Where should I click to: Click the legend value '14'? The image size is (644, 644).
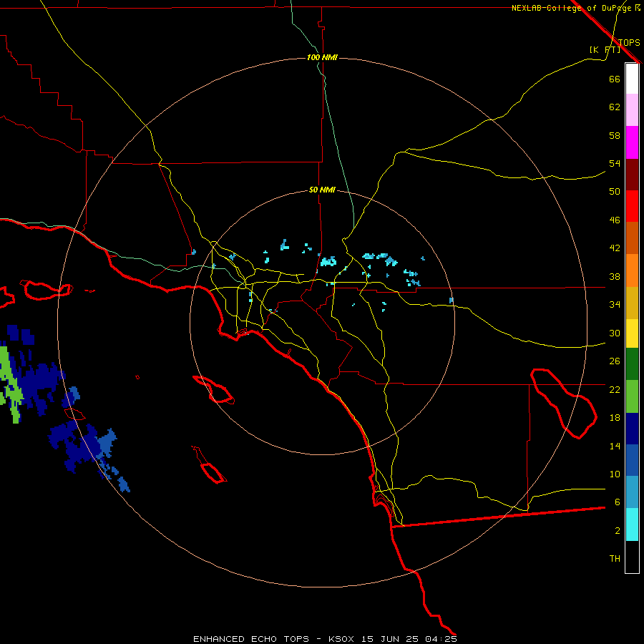pos(615,446)
